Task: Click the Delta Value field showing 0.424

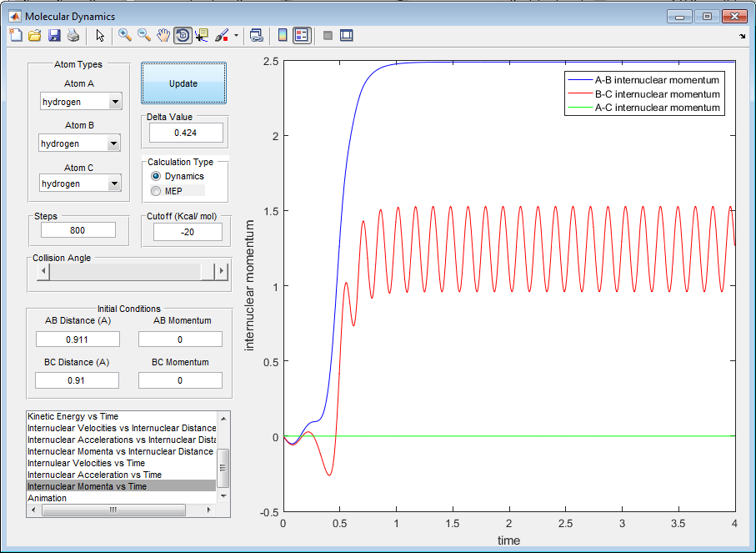Action: (186, 133)
